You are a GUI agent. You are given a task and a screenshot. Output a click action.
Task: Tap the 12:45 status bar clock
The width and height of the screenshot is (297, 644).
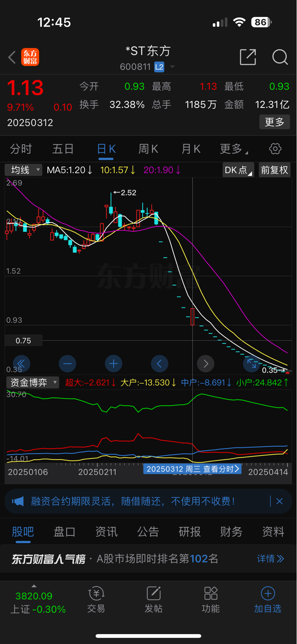tap(54, 22)
